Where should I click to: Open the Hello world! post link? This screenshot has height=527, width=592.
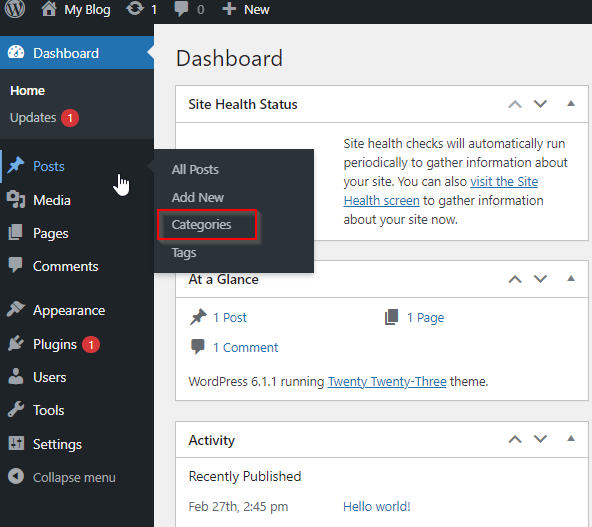[376, 507]
